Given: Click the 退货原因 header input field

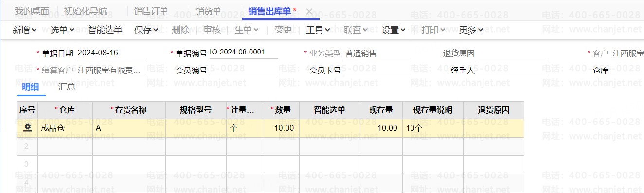Looking at the screenshot, I should 511,53.
